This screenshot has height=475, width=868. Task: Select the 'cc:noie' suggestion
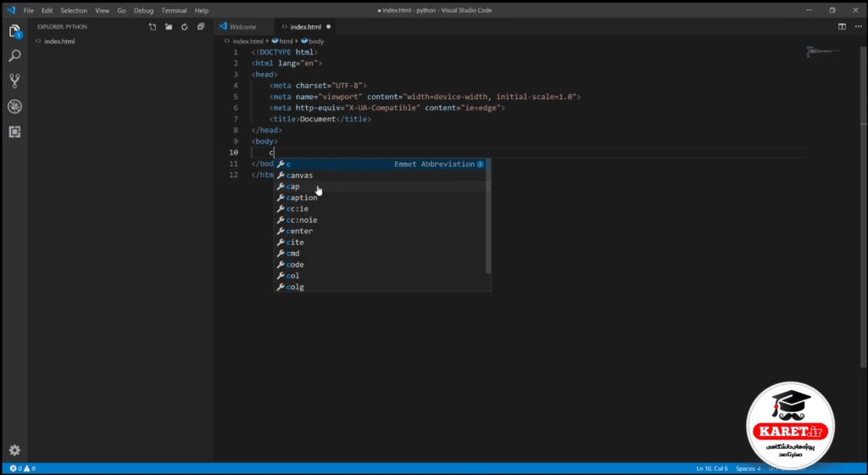tap(381, 220)
